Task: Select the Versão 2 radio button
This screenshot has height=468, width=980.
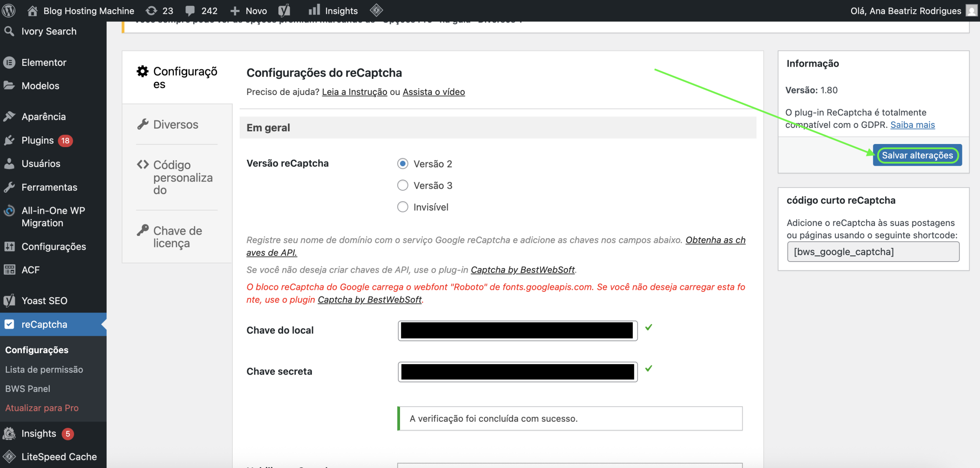Action: point(403,164)
